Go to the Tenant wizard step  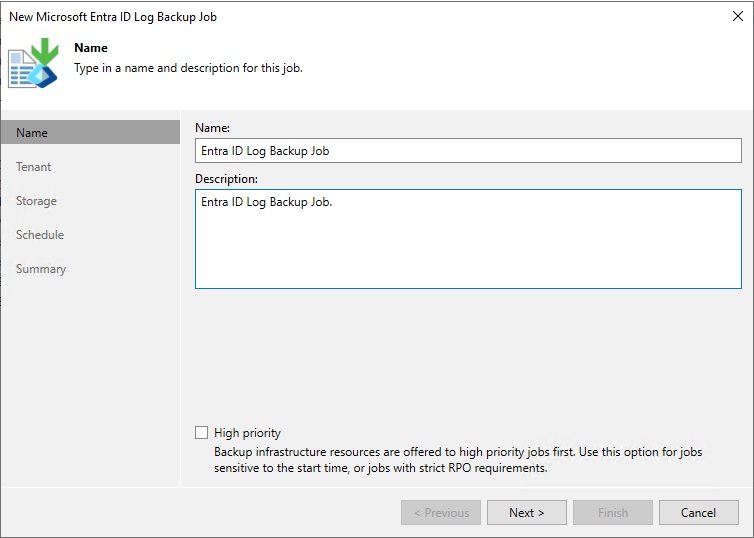point(34,167)
